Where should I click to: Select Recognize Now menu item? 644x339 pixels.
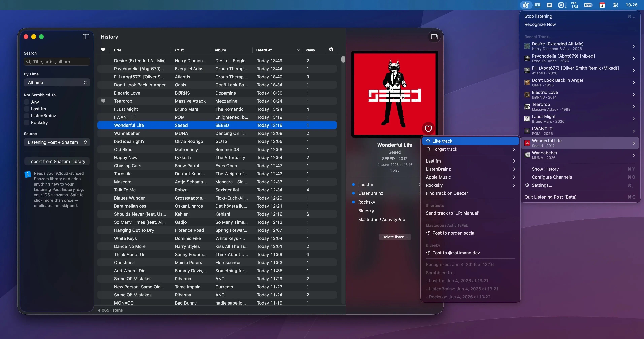(580, 24)
